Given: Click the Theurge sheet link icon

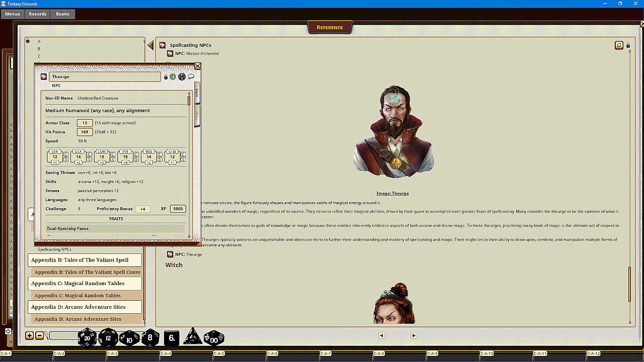Looking at the screenshot, I should click(44, 77).
